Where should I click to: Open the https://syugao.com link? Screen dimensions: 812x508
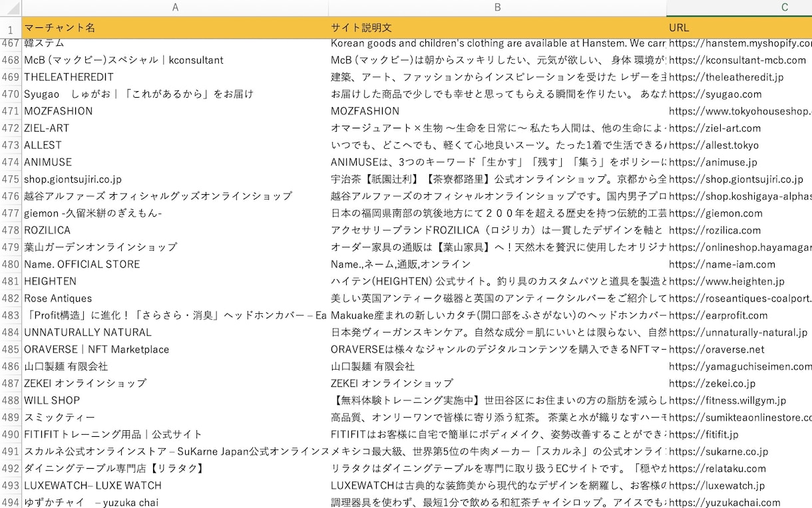[x=715, y=94]
